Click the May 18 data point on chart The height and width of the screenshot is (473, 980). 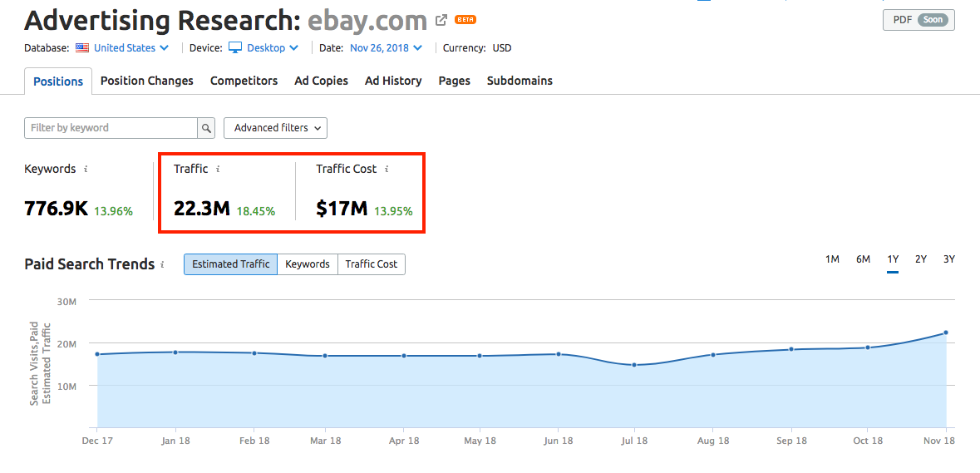[x=480, y=356]
